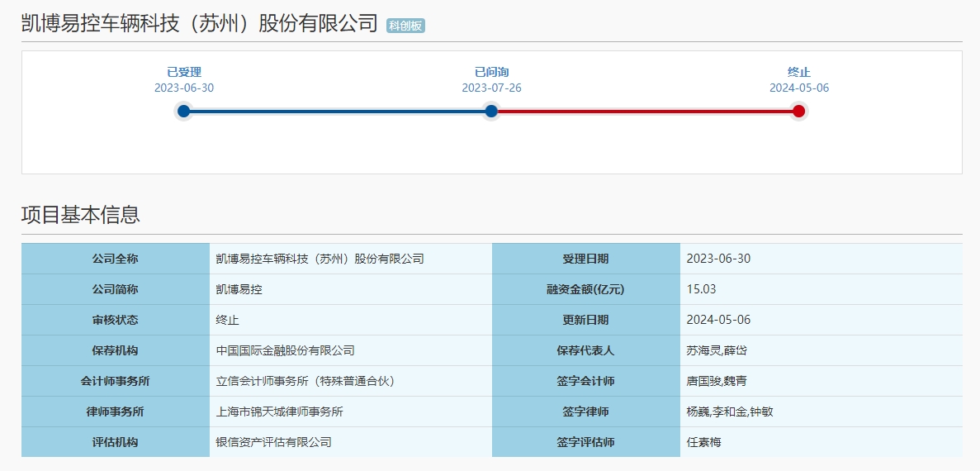Click the 会计师事务所 header cell
This screenshot has width=980, height=471.
coord(116,381)
